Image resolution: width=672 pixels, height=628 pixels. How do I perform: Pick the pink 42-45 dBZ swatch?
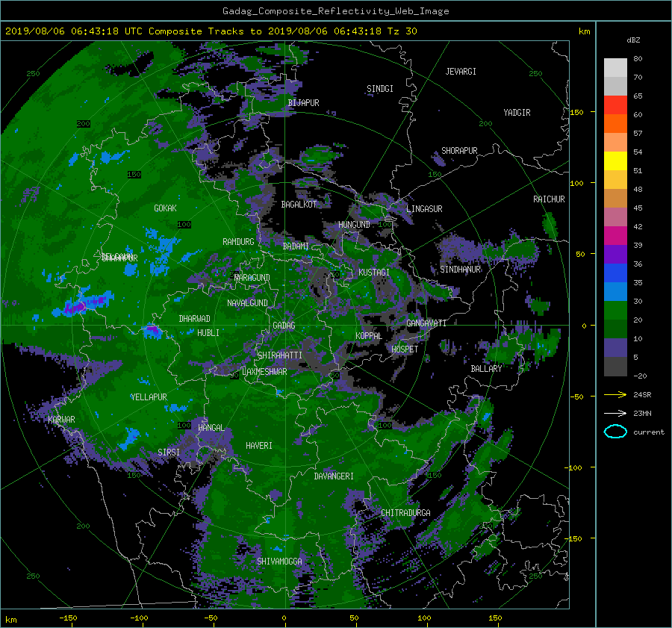point(615,217)
